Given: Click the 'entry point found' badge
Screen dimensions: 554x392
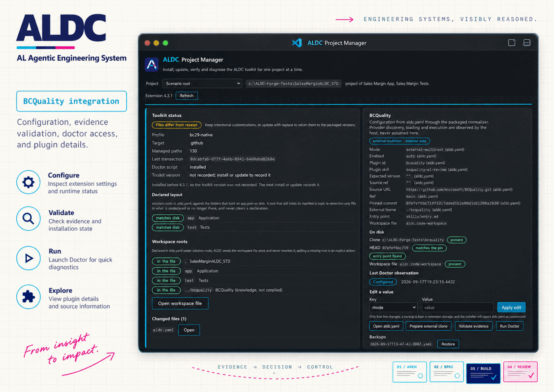Looking at the screenshot, I should [387, 256].
